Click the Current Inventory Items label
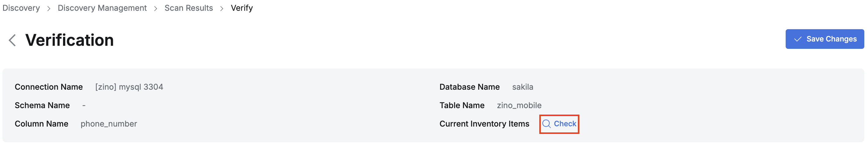The image size is (868, 145). (484, 124)
